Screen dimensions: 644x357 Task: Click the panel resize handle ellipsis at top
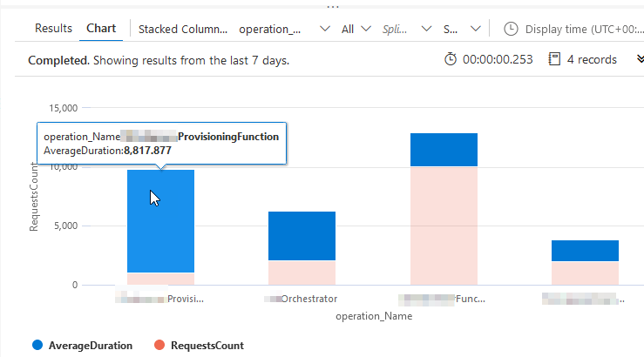tap(330, 4)
